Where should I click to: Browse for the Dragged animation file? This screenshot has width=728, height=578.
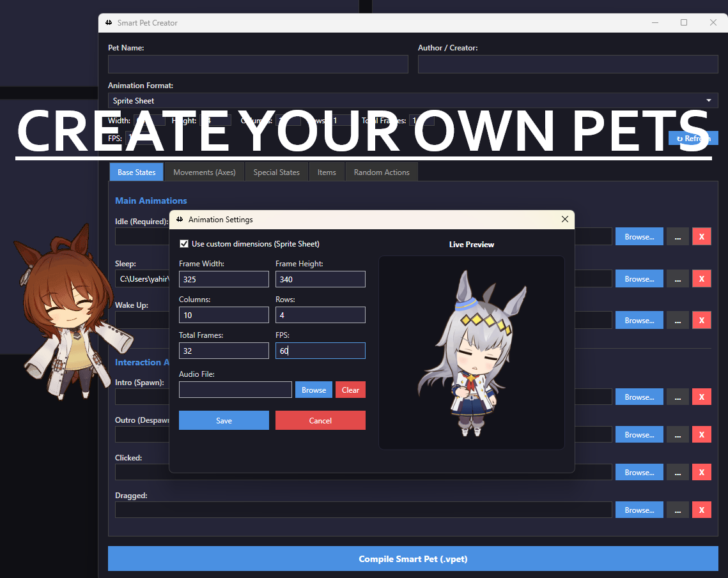[x=639, y=510]
